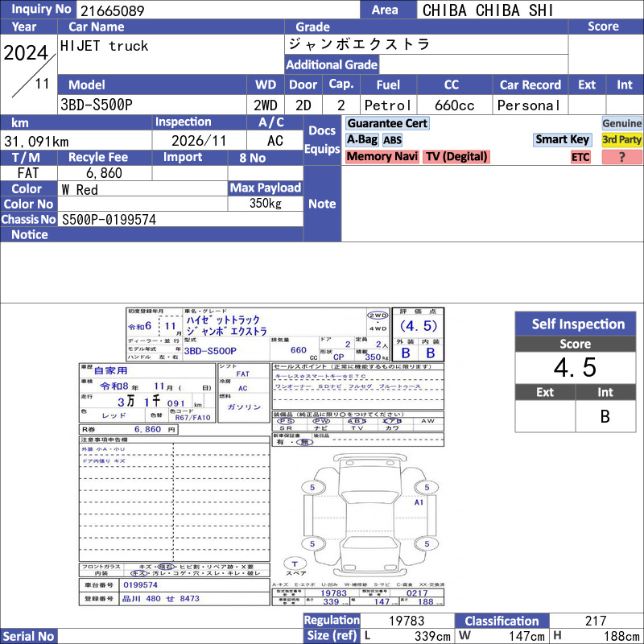644x644 pixels.
Task: Click ガソリン fuel entry on sheet
Action: pyautogui.click(x=245, y=407)
